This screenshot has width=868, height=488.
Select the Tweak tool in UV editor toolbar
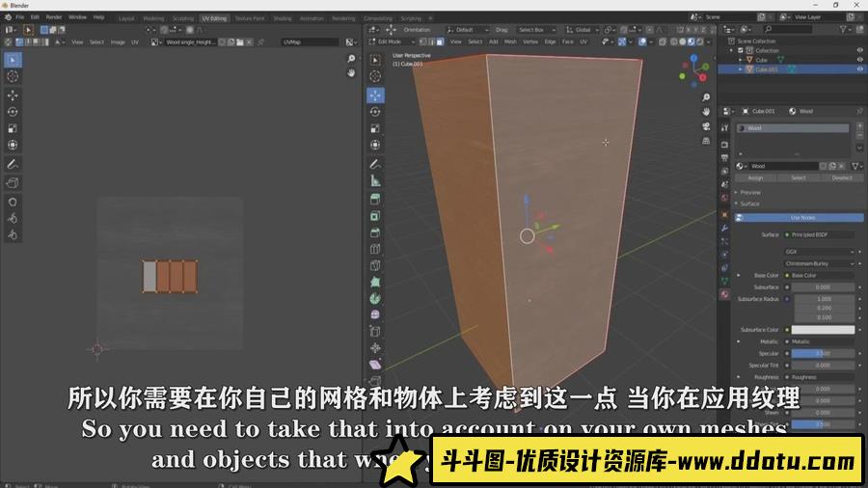pyautogui.click(x=13, y=60)
